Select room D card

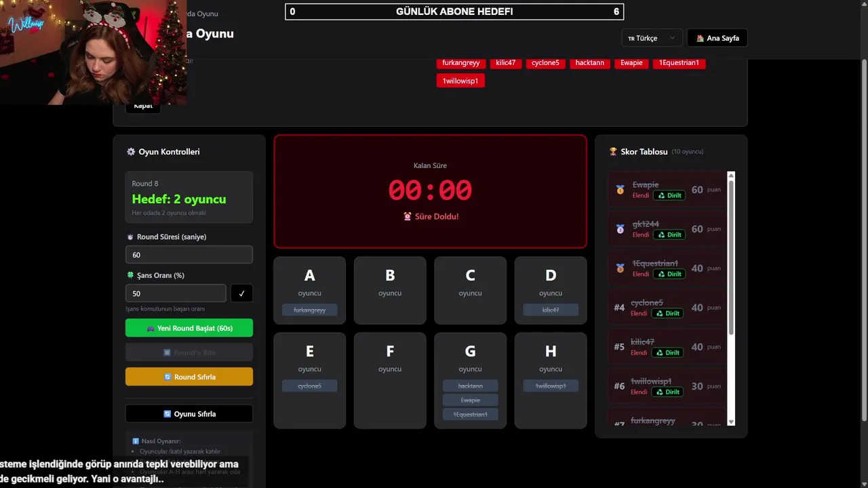(x=551, y=290)
